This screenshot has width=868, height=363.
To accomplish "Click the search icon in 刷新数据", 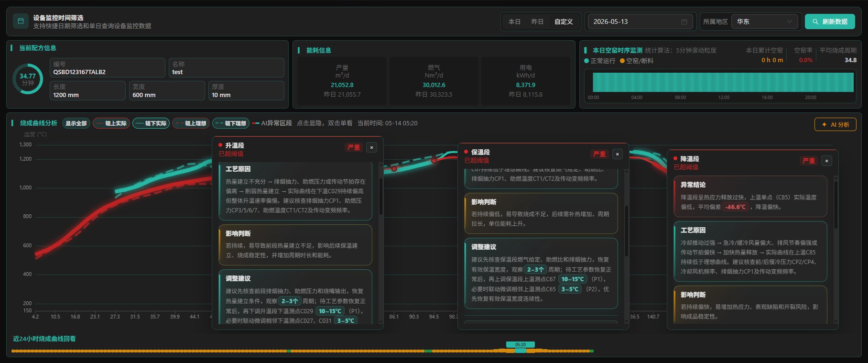I will click(815, 22).
